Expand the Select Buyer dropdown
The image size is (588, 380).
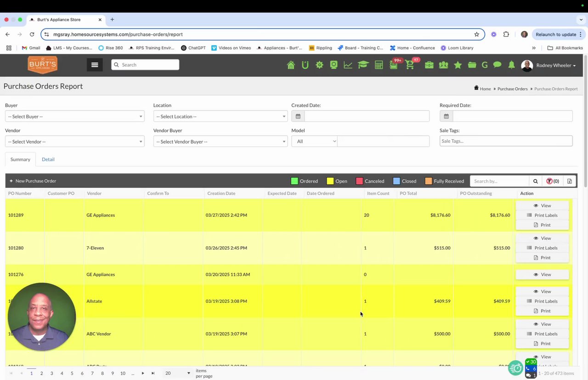(x=74, y=116)
